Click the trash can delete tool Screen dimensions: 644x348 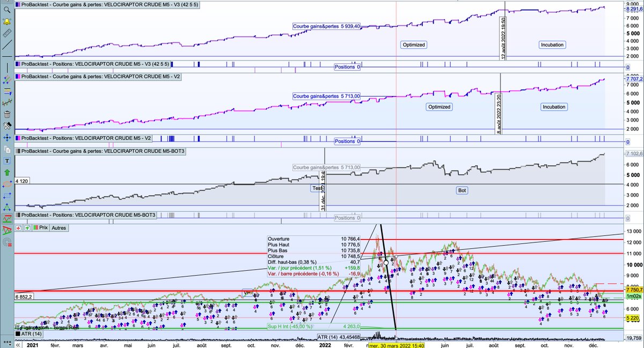coord(8,114)
